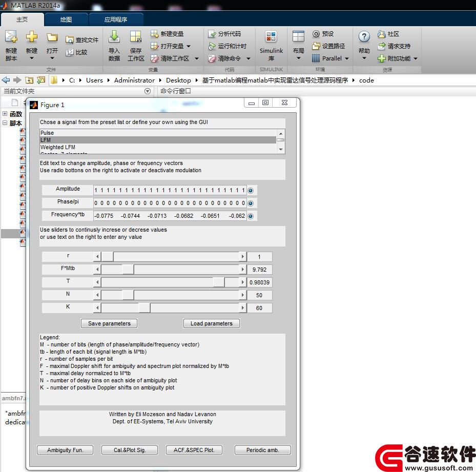
Task: Open the 打开变量 dropdown arrow
Action: [x=189, y=46]
